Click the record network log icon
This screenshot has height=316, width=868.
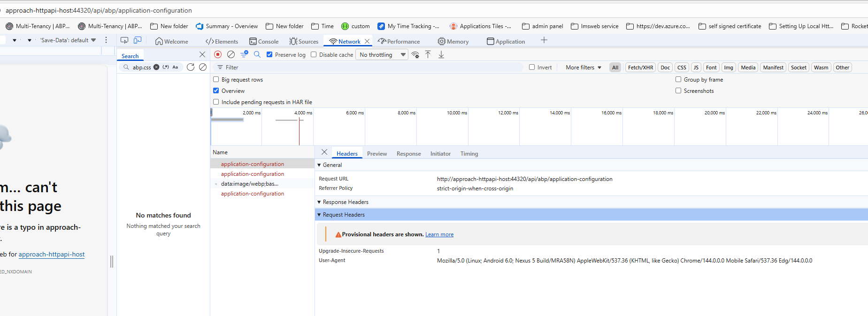(x=218, y=54)
